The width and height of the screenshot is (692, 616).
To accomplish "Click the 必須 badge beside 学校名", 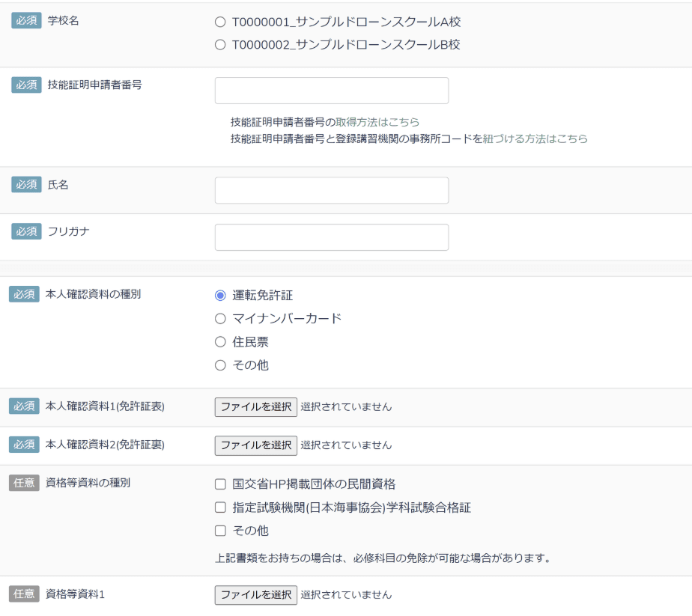I will click(26, 21).
